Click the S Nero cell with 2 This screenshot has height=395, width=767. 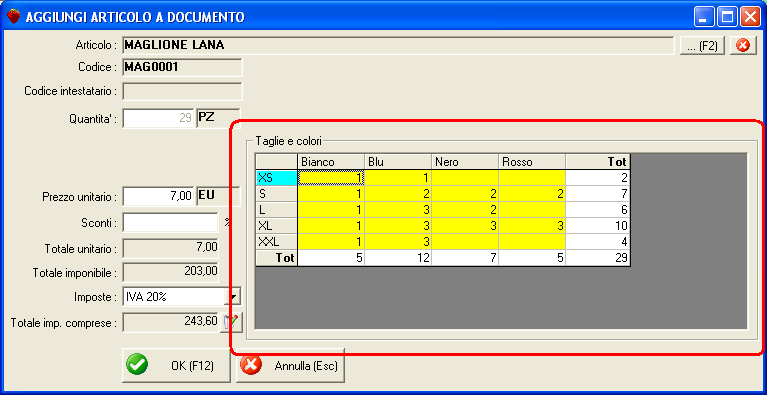tap(465, 194)
